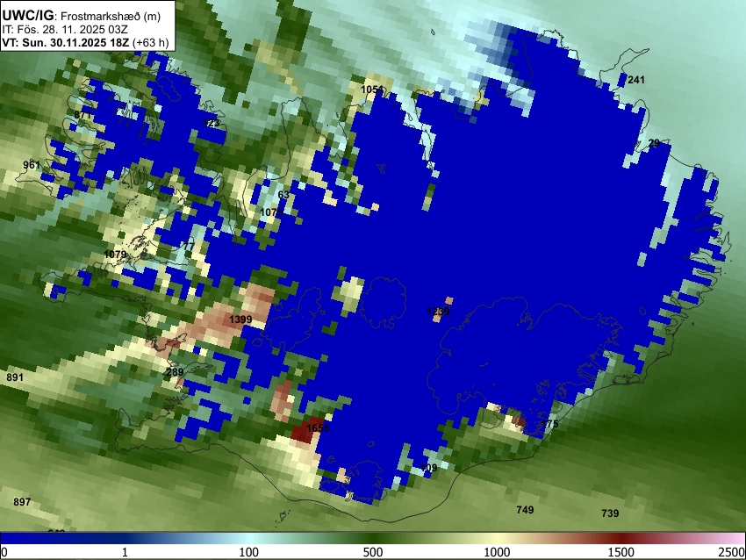Click the color scale label "1"
The height and width of the screenshot is (560, 746).
[125, 552]
